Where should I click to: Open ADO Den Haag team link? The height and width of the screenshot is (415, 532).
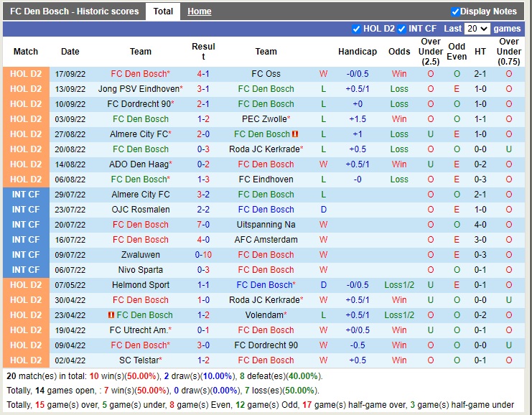[140, 164]
